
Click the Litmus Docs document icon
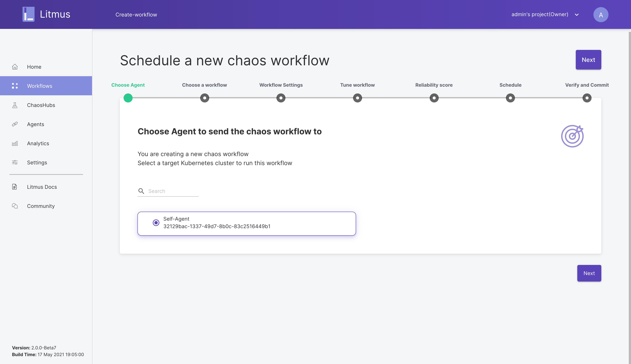[14, 187]
